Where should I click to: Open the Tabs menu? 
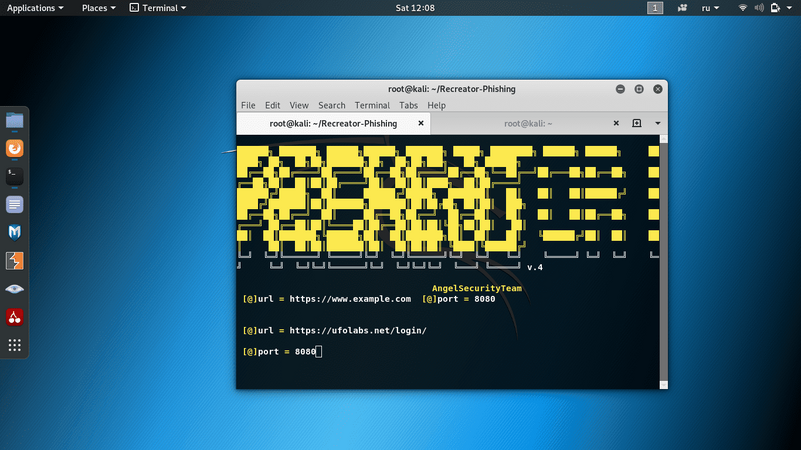(408, 105)
